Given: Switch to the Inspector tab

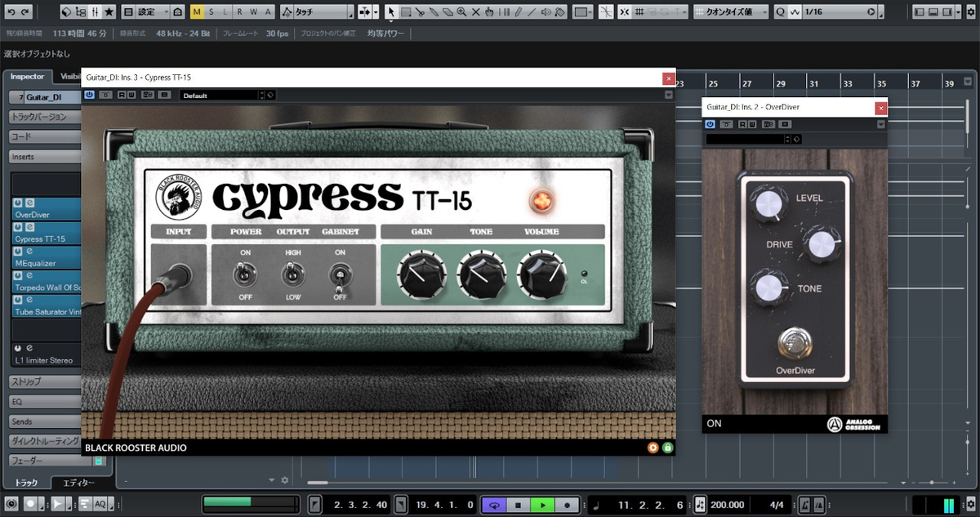Looking at the screenshot, I should click(27, 77).
